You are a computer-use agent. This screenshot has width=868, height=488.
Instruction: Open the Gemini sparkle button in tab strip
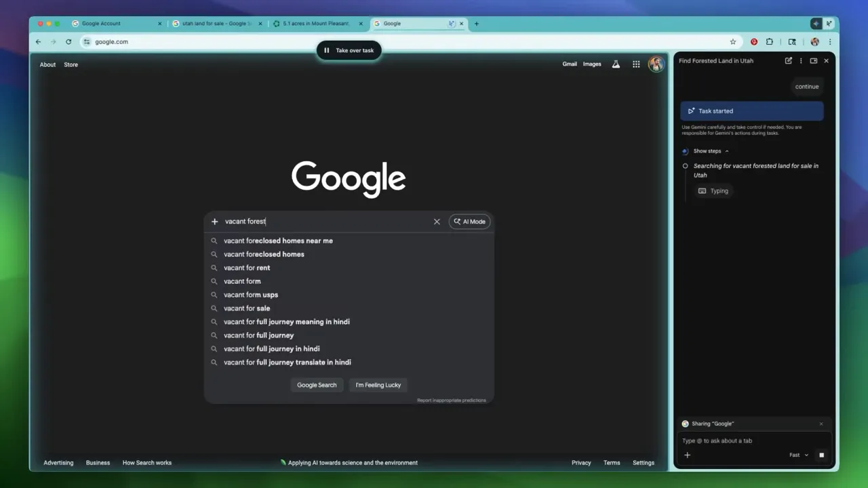[816, 24]
